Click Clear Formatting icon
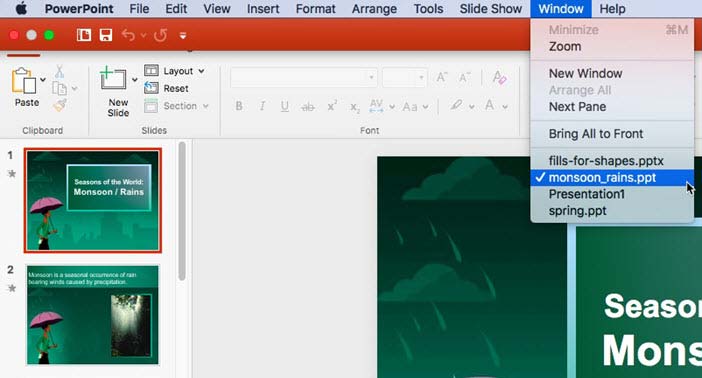This screenshot has width=702, height=378. point(499,77)
